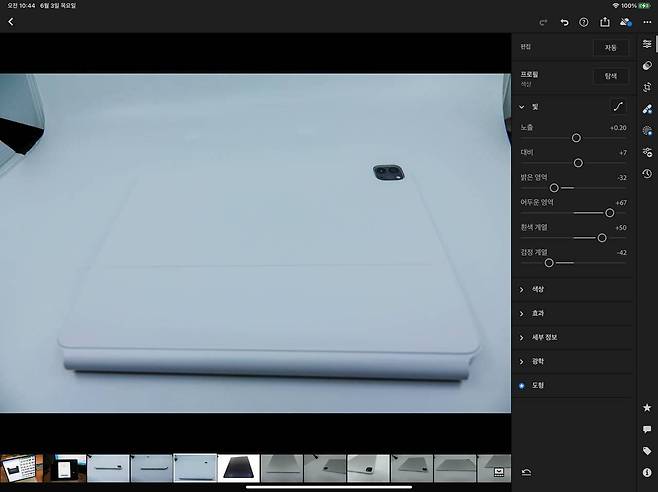Open the help question mark icon
The height and width of the screenshot is (492, 658).
pos(584,21)
